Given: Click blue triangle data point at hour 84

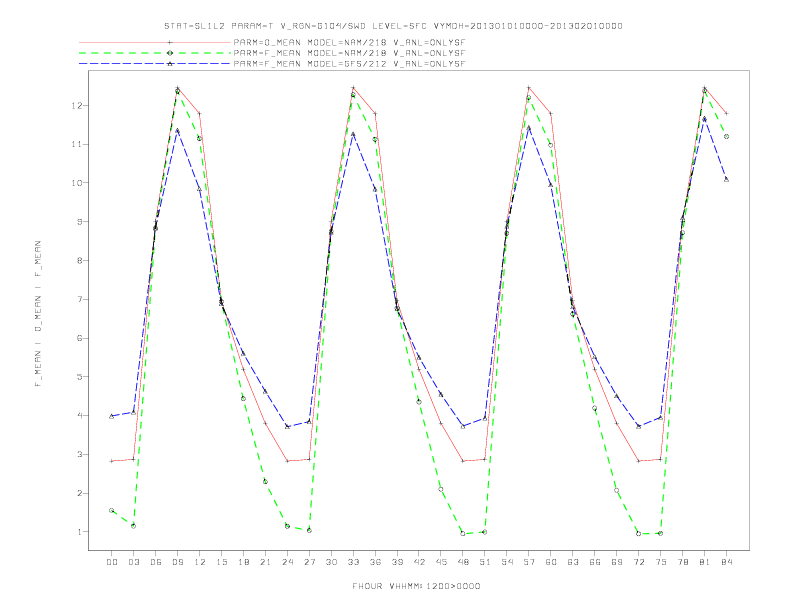Looking at the screenshot, I should [x=726, y=179].
